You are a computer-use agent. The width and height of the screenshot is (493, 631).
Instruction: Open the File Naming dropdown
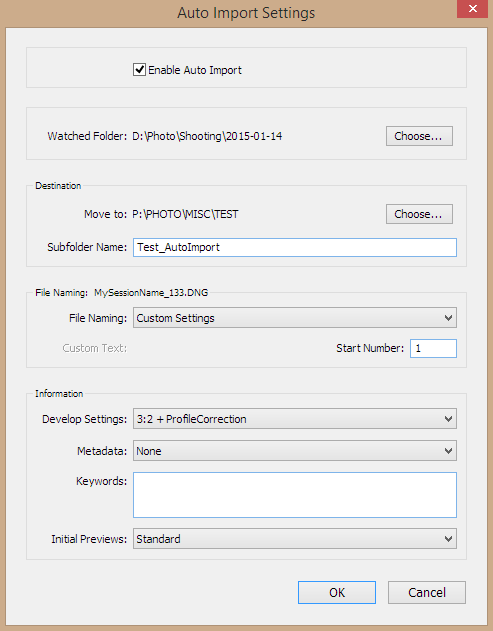[x=295, y=318]
